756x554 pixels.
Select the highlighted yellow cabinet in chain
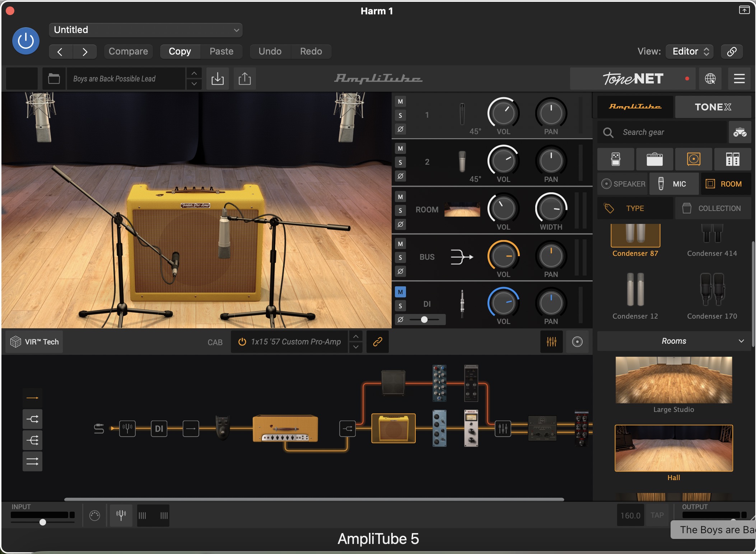point(393,428)
